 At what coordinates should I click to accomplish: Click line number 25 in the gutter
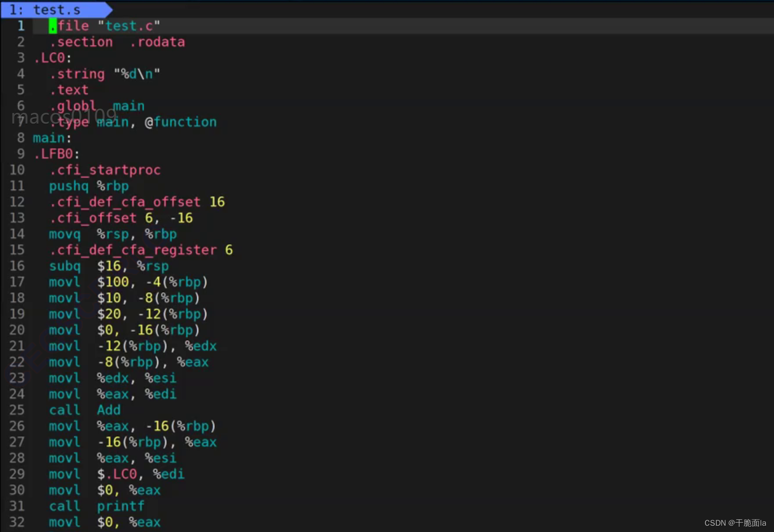[17, 409]
